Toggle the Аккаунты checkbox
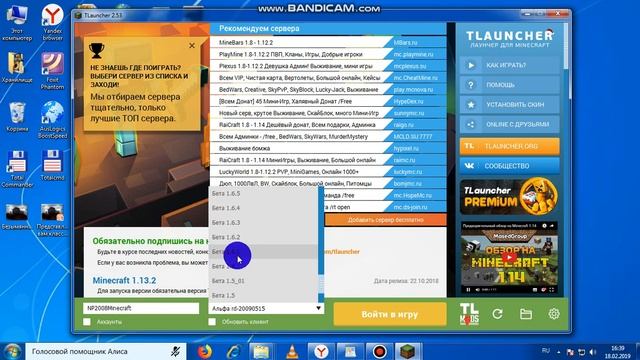The height and width of the screenshot is (360, 640). click(x=87, y=322)
